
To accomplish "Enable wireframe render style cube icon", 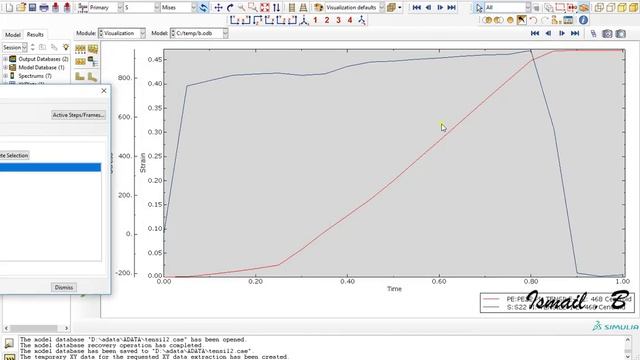I will [599, 7].
